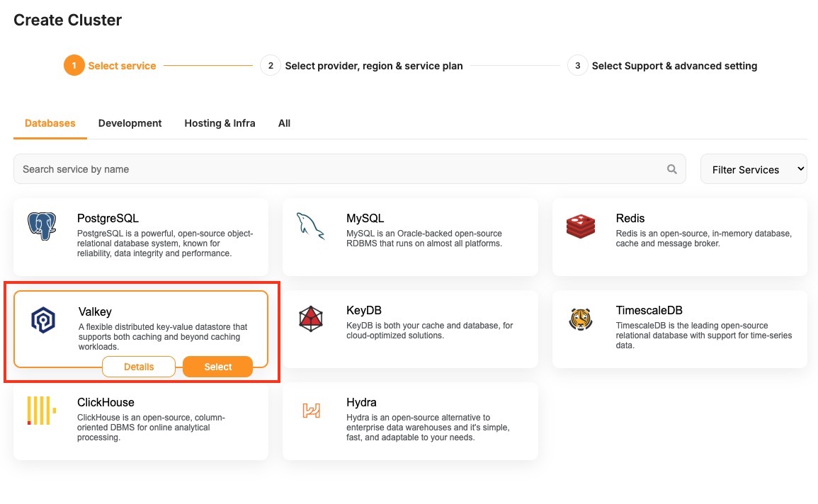The width and height of the screenshot is (818, 504).
Task: Click the KeyDB red gem logo
Action: coord(311,319)
